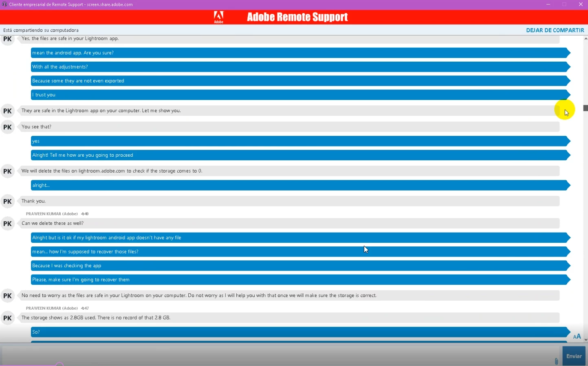588x366 pixels.
Task: Click the AA font size icon
Action: point(577,337)
